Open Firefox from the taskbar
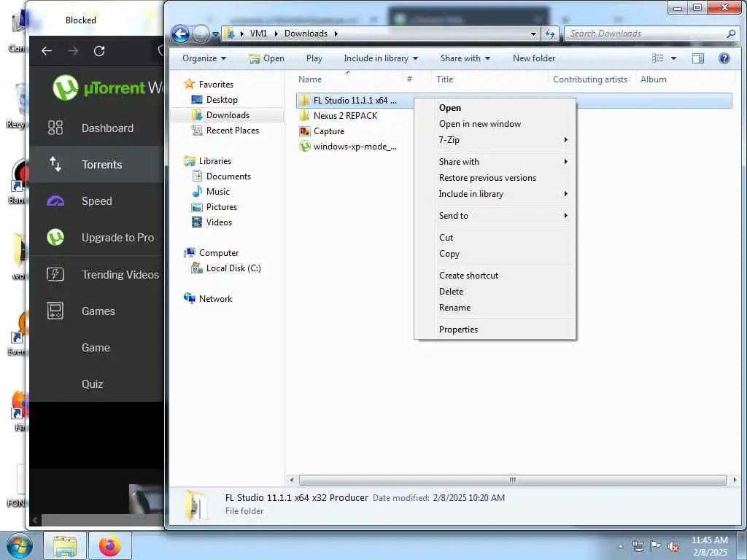The height and width of the screenshot is (560, 747). [x=110, y=545]
